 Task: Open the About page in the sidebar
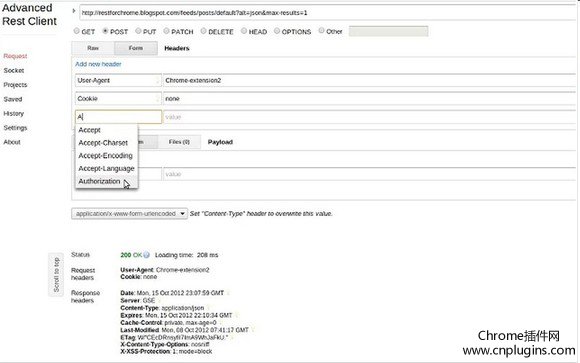12,142
